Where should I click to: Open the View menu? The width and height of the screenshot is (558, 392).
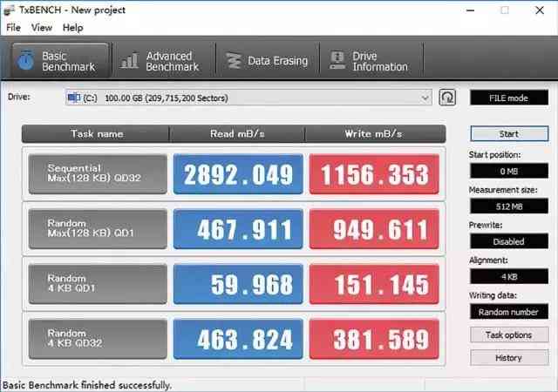click(42, 27)
